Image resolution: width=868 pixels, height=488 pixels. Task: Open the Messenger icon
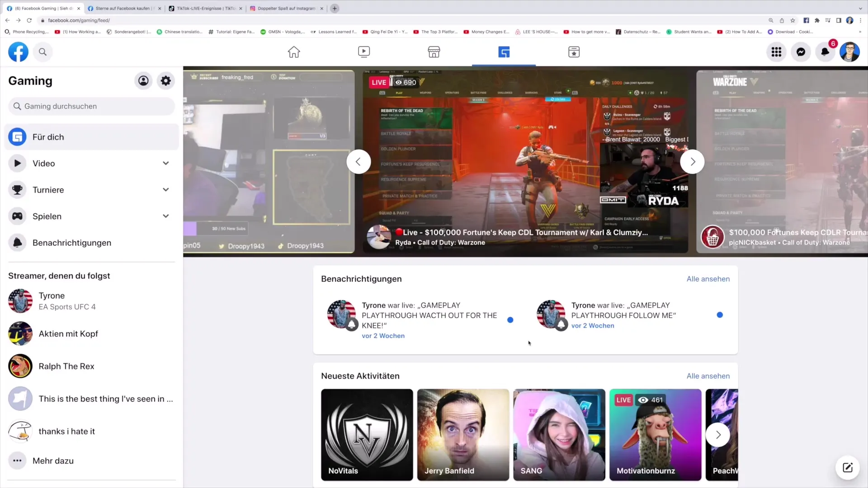point(801,52)
